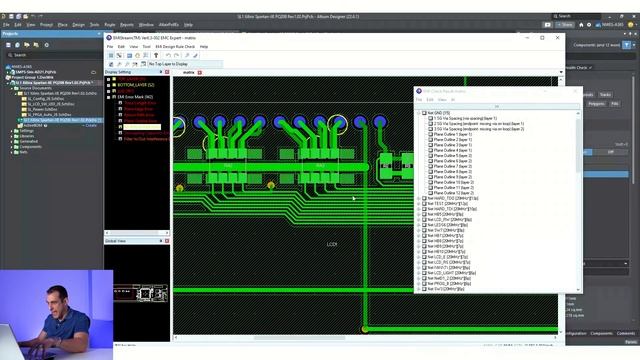Screen dimensions: 640x360
Task: Expand the Settings folder in Projects tree
Action: (x=11, y=131)
